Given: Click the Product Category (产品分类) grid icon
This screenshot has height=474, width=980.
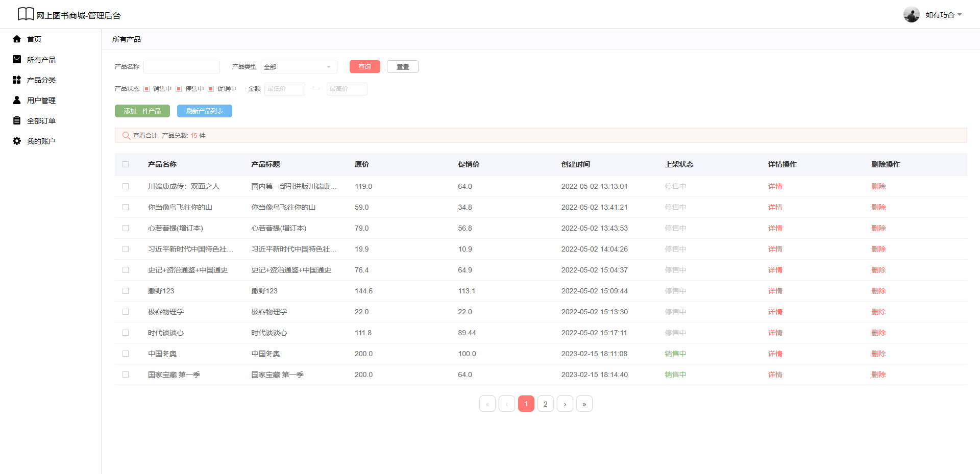Looking at the screenshot, I should coord(17,80).
